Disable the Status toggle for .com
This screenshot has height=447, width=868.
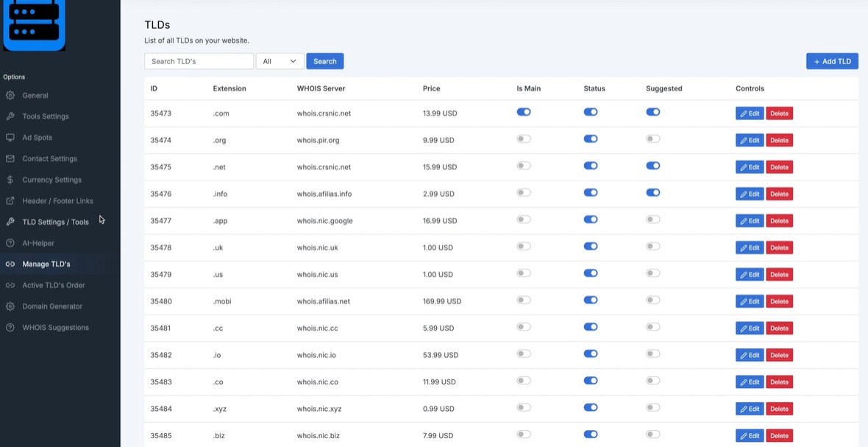[591, 112]
